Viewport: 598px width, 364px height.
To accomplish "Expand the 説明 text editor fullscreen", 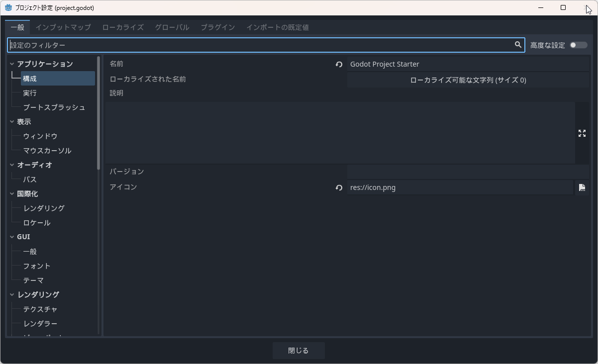I will tap(582, 133).
